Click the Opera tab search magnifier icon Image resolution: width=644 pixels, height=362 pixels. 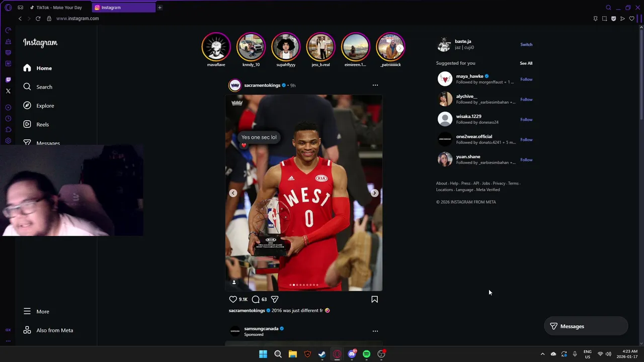pos(608,8)
